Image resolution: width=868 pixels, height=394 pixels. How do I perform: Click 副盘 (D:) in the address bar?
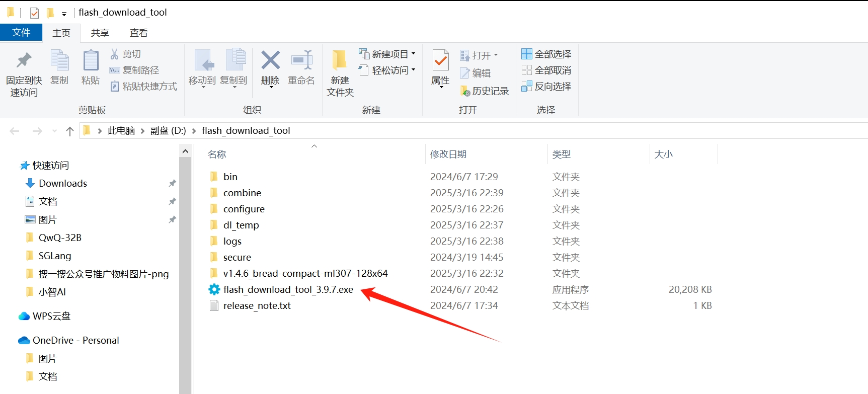(168, 131)
